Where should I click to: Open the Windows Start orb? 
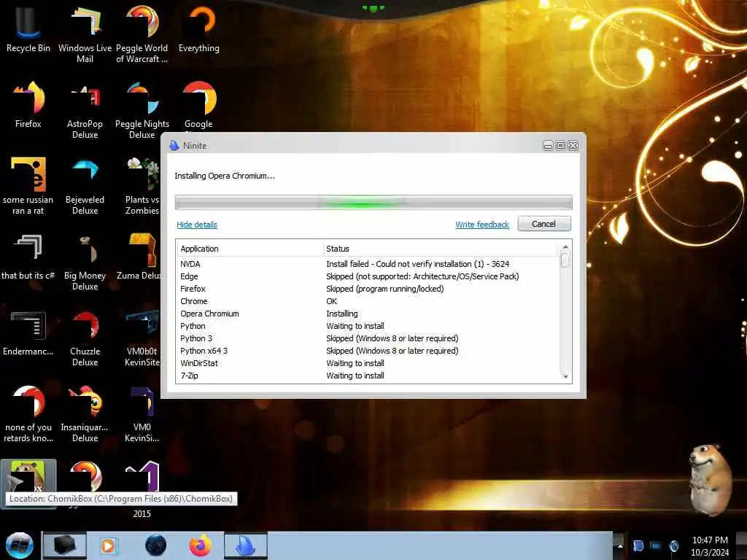pyautogui.click(x=19, y=545)
